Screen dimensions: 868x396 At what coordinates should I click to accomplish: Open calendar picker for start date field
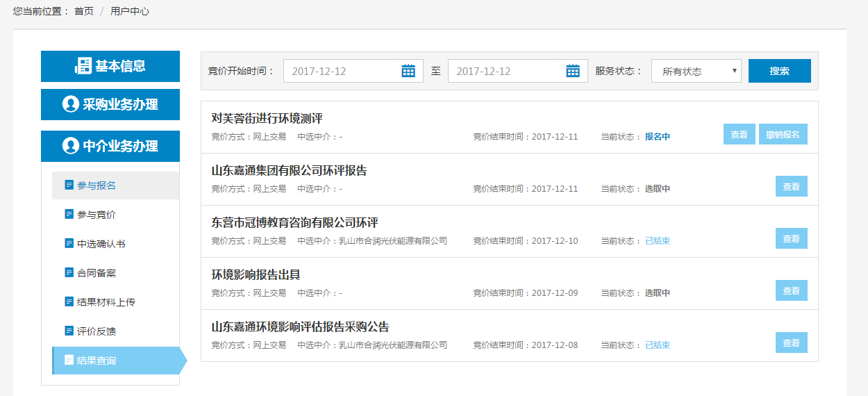tap(408, 71)
